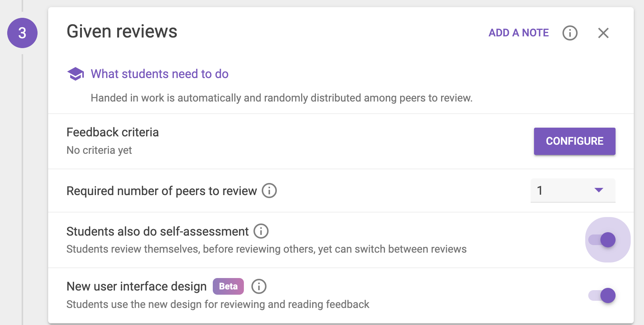Open the peers-to-review number dropdown
644x325 pixels.
point(572,190)
